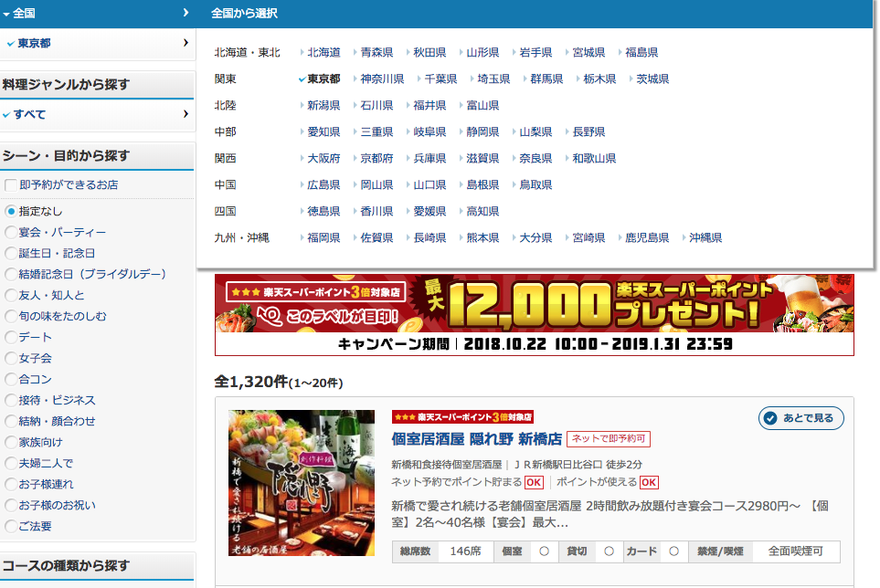Open the すべて cuisine genre selector
Viewport: 880px width, 588px height.
pyautogui.click(x=98, y=114)
